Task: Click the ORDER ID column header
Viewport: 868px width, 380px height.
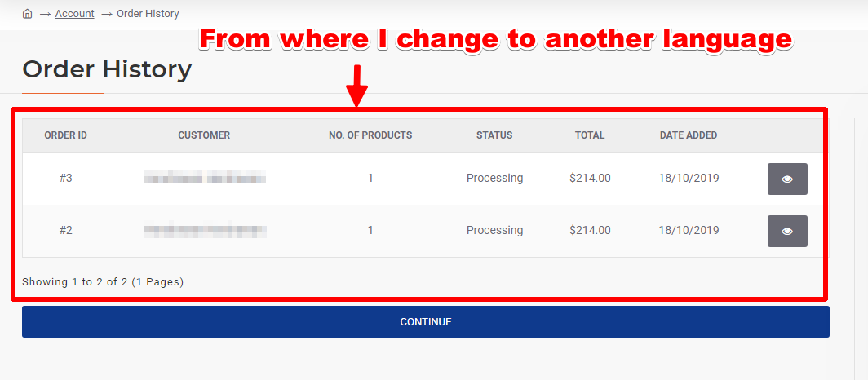Action: [66, 135]
